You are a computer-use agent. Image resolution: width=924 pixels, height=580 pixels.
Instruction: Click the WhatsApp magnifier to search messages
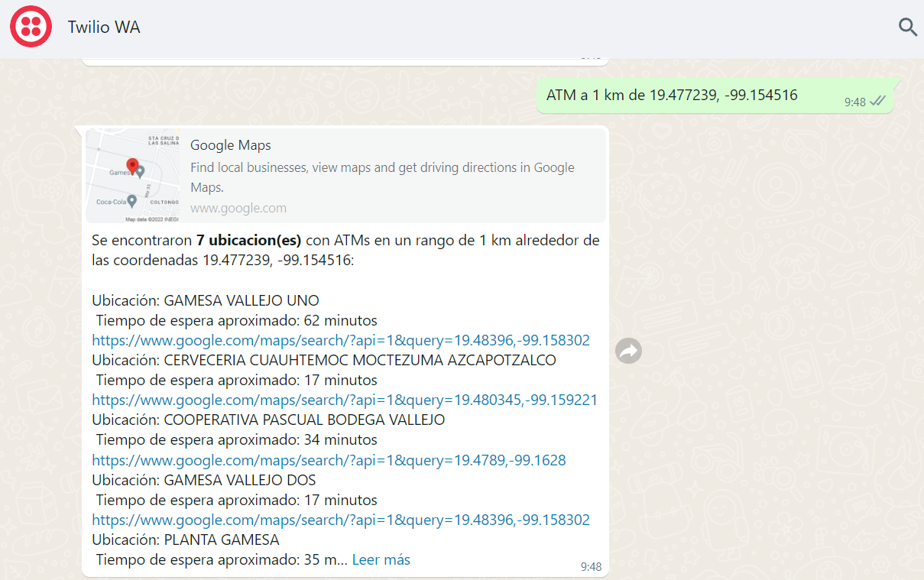[x=907, y=27]
